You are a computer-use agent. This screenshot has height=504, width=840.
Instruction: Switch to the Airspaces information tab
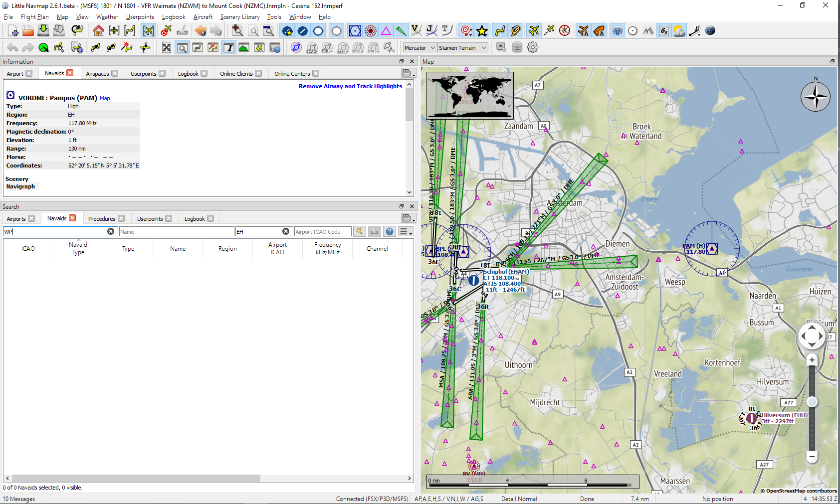pos(98,73)
